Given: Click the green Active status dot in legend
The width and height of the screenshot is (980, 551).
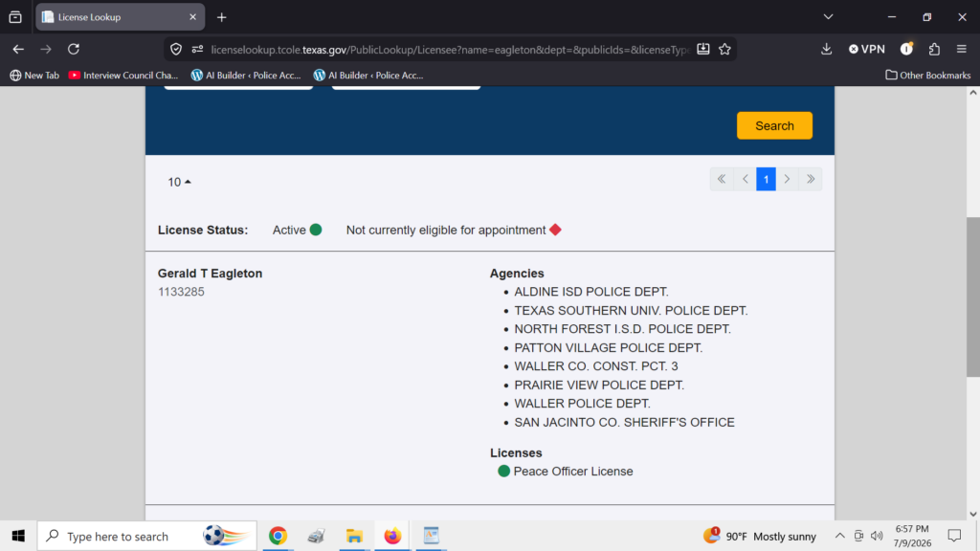Looking at the screenshot, I should click(316, 230).
